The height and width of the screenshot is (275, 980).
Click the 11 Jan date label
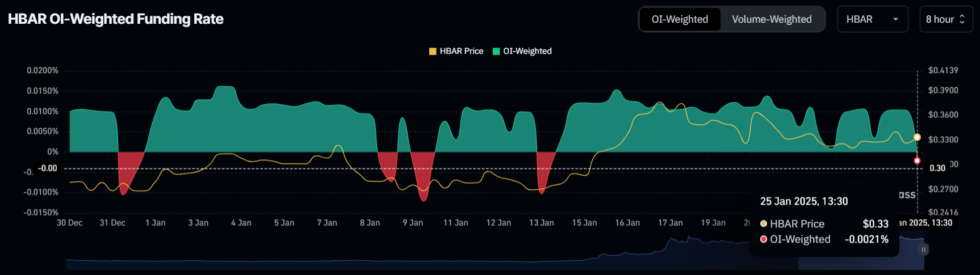[456, 223]
